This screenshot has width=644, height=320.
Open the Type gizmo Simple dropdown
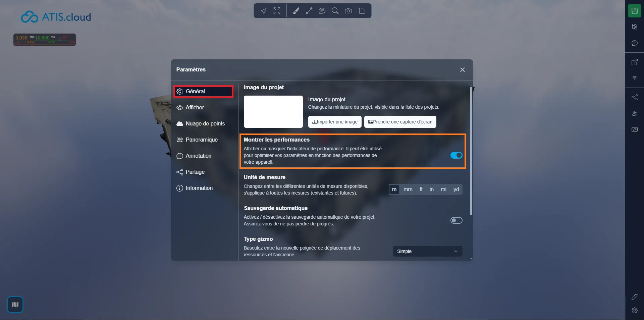(427, 251)
